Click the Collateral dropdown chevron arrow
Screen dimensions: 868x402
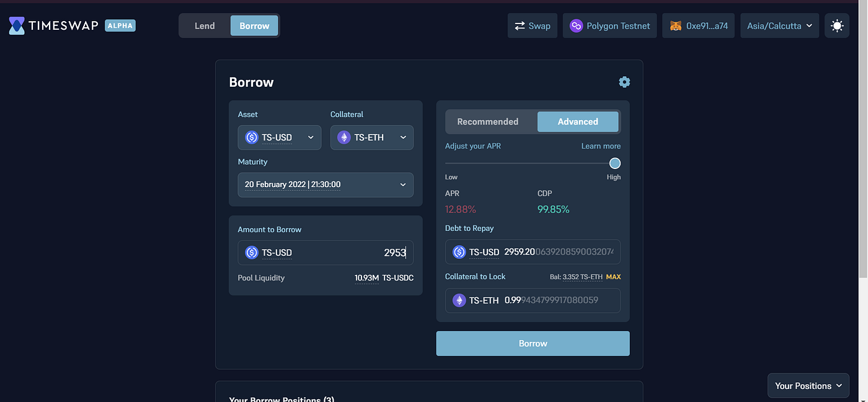pyautogui.click(x=403, y=138)
